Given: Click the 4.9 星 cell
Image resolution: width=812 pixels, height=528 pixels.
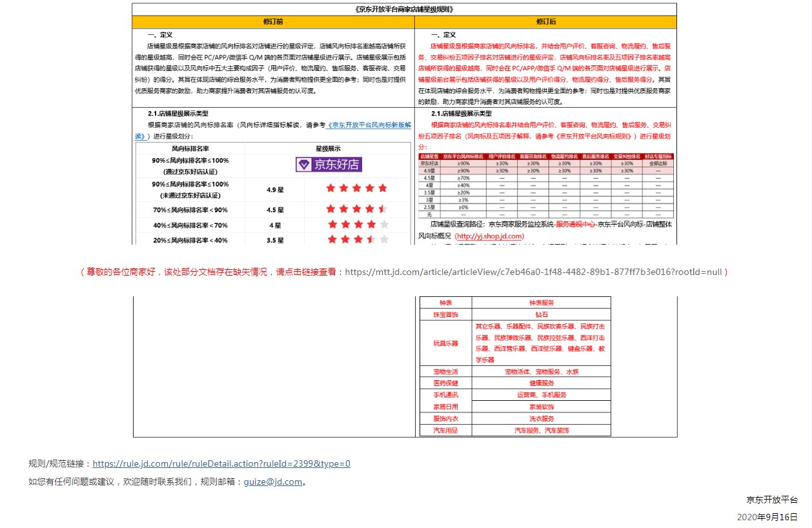Looking at the screenshot, I should pyautogui.click(x=275, y=190).
